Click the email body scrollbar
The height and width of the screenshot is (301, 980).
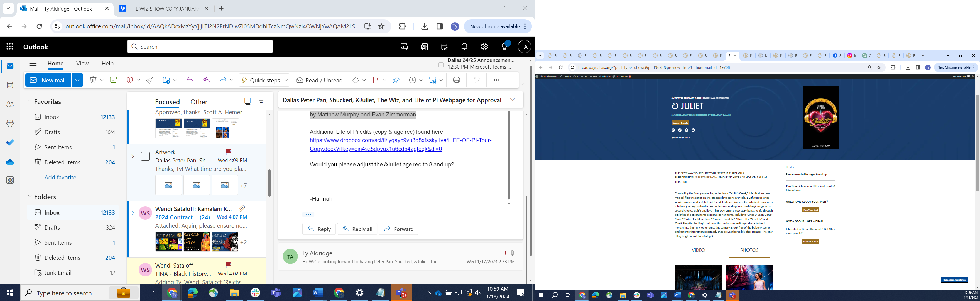click(509, 155)
